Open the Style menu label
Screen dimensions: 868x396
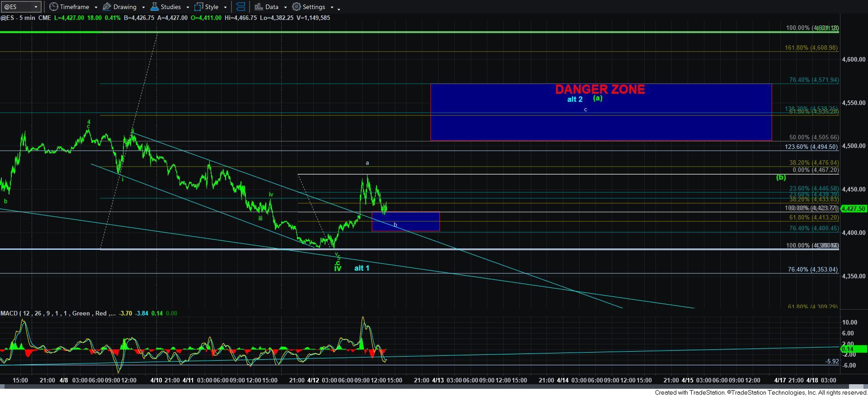[x=212, y=7]
